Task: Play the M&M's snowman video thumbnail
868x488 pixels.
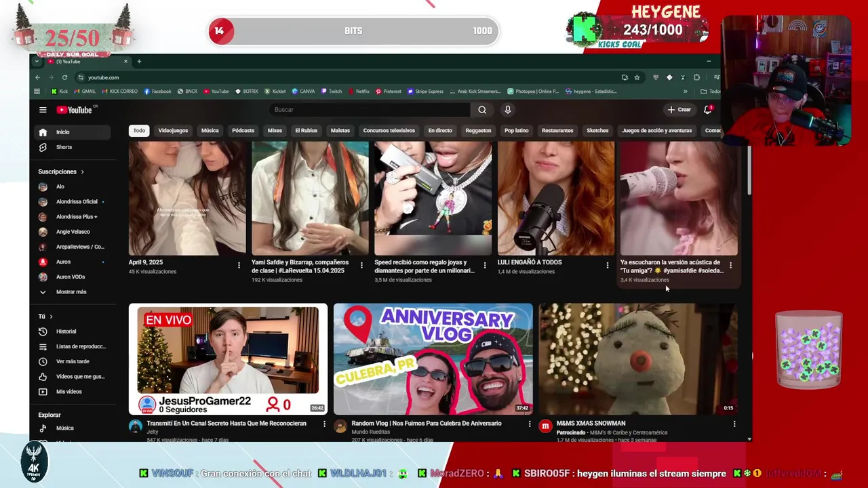Action: (x=637, y=359)
